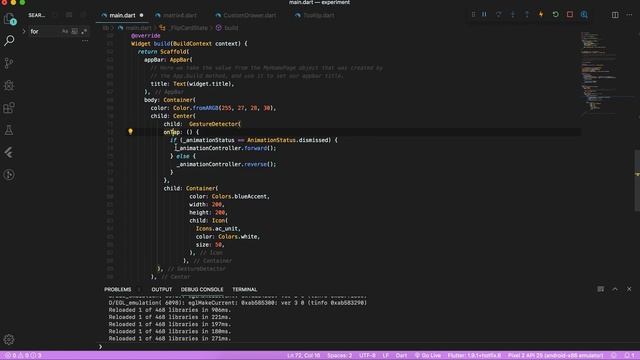
Task: Open the Explorer view in activity bar
Action: point(9,19)
